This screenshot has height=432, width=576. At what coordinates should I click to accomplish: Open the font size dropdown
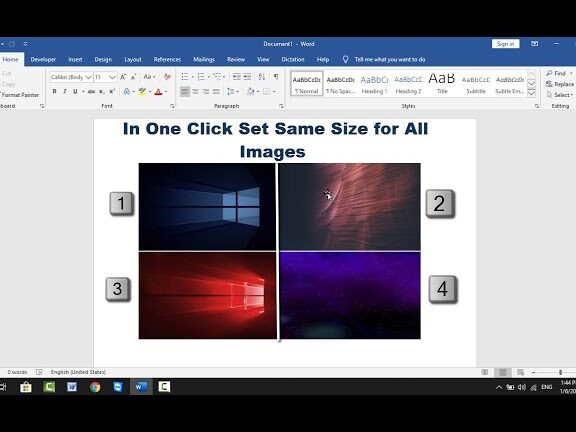(112, 77)
